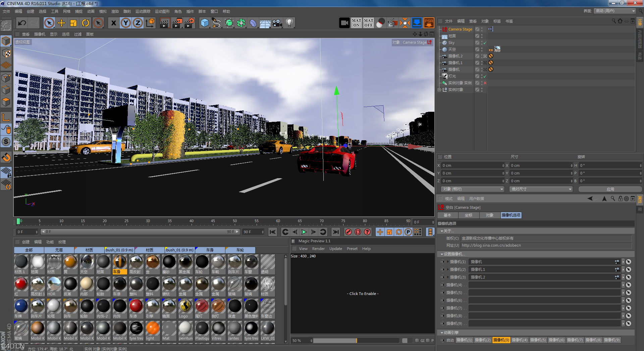This screenshot has width=644, height=351.
Task: Open the 对象(相对) coordinate dropdown
Action: [x=501, y=189]
